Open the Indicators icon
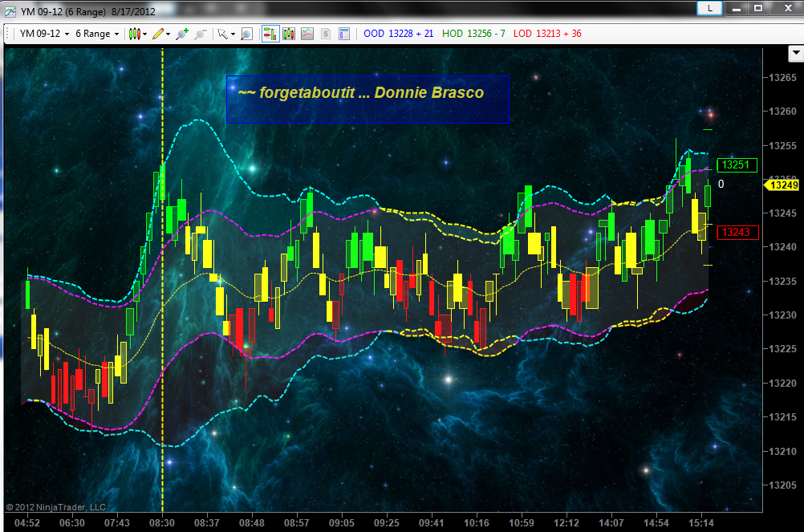 [307, 34]
